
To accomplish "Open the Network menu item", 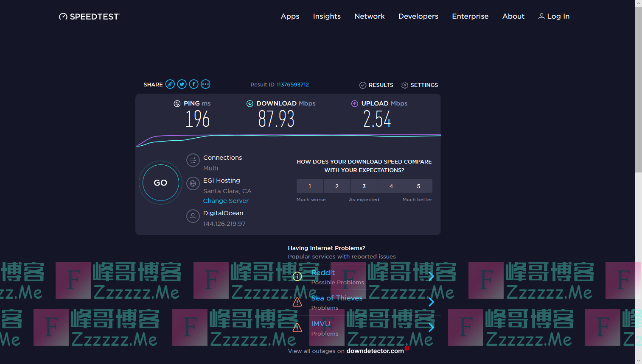I will click(x=369, y=16).
